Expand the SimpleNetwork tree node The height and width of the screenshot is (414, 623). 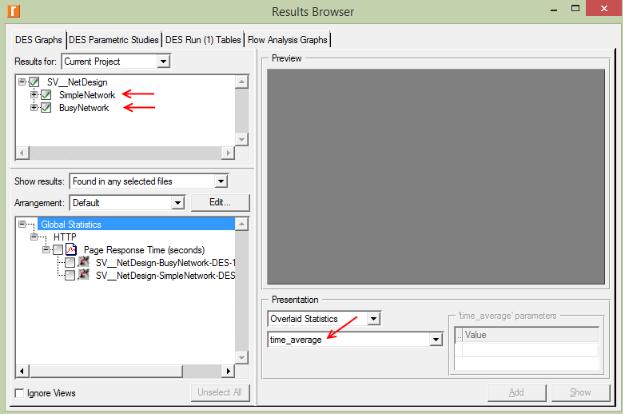pyautogui.click(x=34, y=95)
